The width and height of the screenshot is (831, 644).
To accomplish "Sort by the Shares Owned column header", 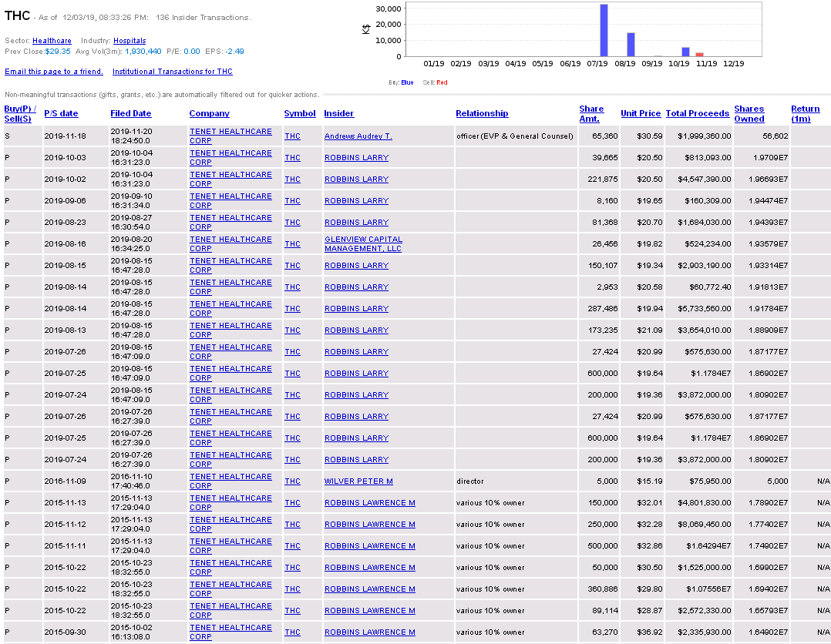I will click(x=749, y=114).
